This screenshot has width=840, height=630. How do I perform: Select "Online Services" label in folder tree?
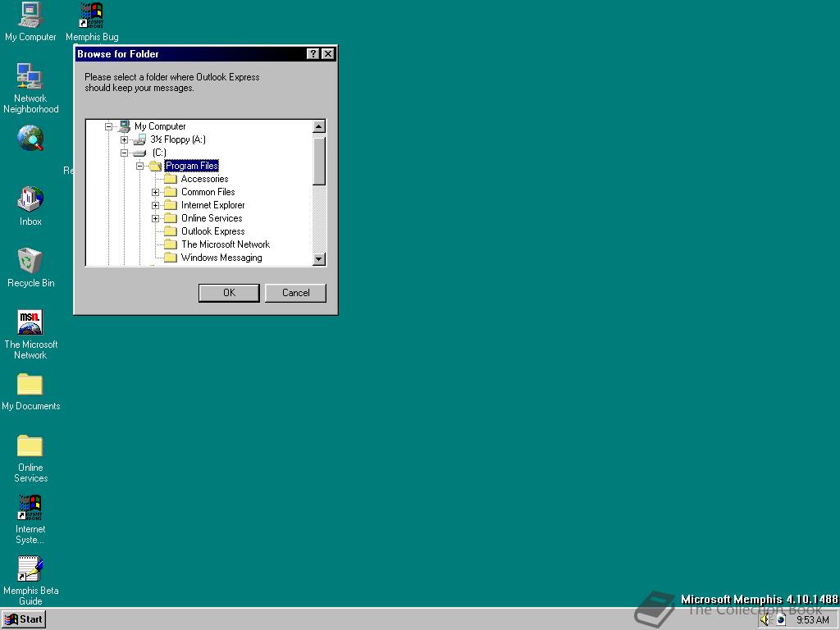pyautogui.click(x=212, y=218)
